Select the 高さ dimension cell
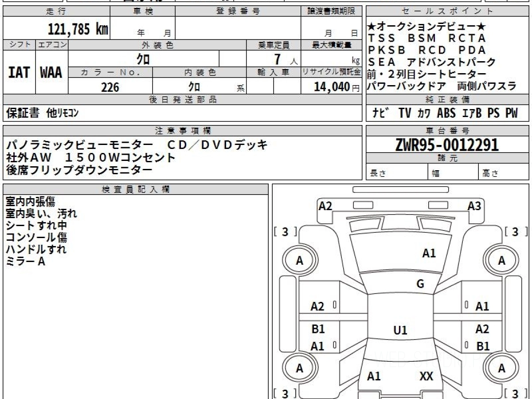The height and width of the screenshot is (399, 532). pos(504,172)
